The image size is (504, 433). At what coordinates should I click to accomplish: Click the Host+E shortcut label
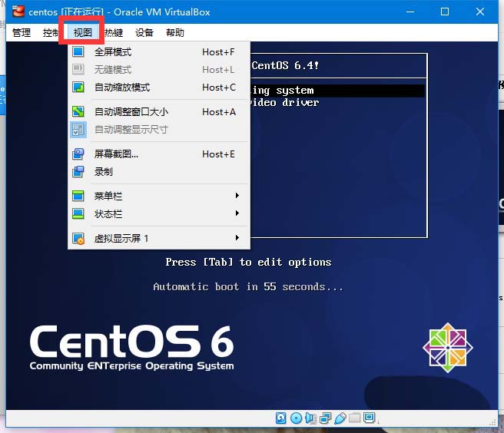(218, 154)
